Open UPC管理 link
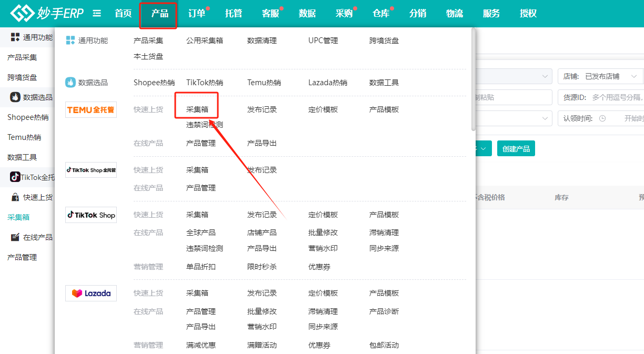This screenshot has height=354, width=644. [323, 41]
